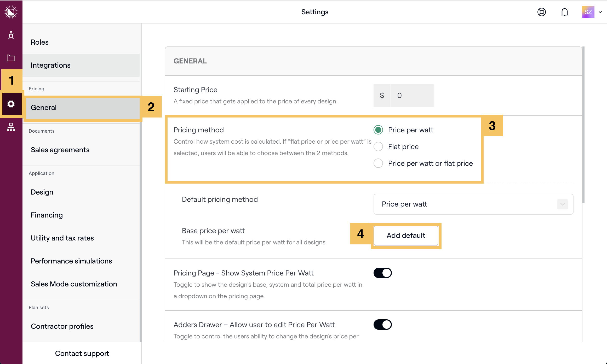Select the org chart icon in sidebar
607x364 pixels.
11,127
